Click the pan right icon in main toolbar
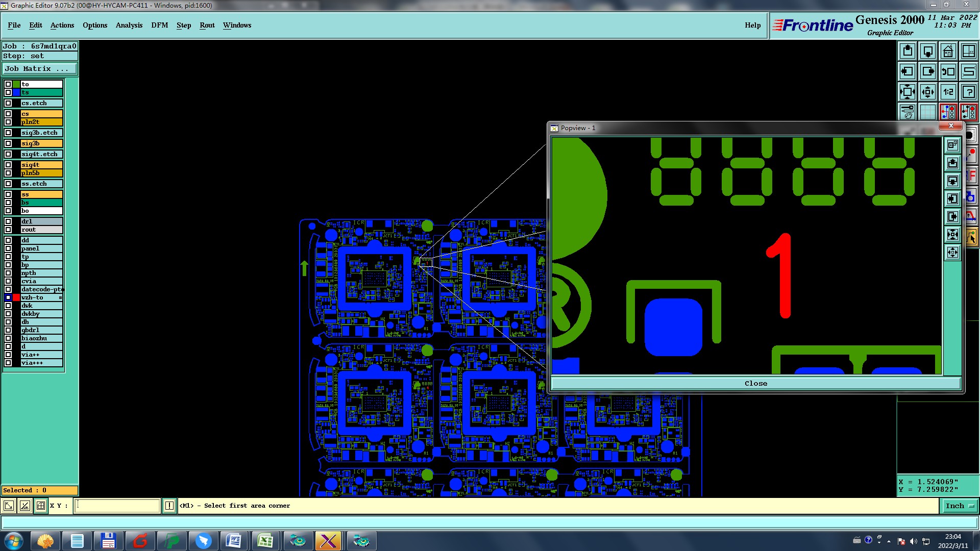Viewport: 980px width, 551px height. [928, 71]
